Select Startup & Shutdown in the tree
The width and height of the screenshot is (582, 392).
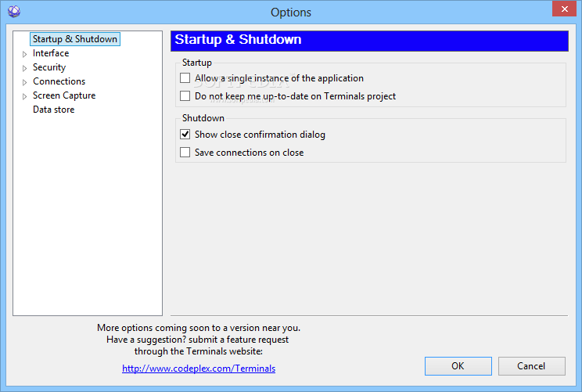point(75,39)
